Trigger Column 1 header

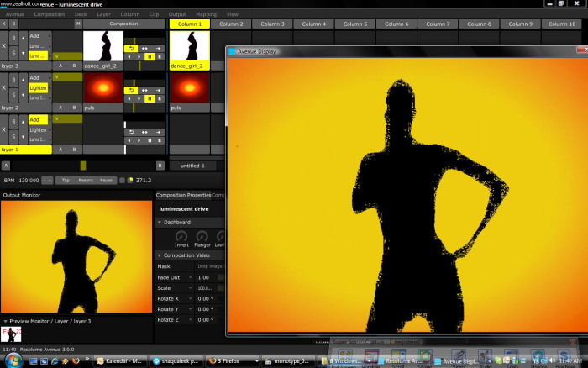[189, 24]
